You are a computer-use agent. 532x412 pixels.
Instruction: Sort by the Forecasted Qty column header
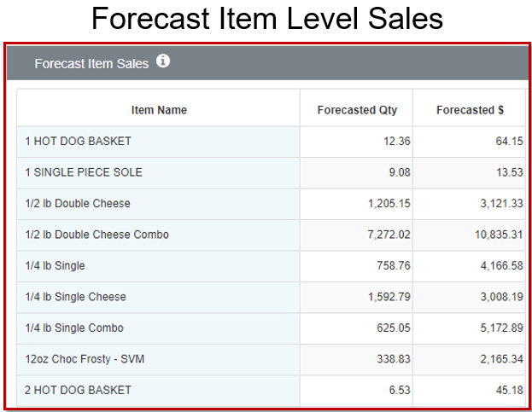(x=357, y=110)
